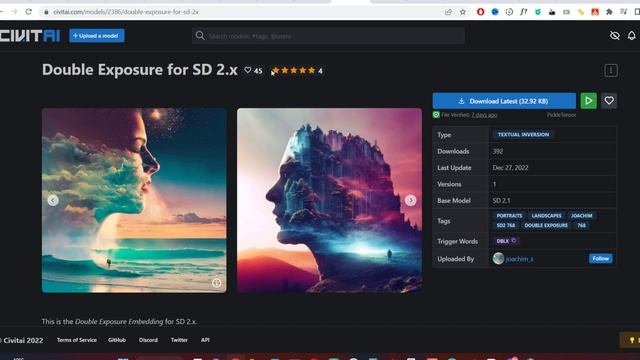Click the Upload a model button
The width and height of the screenshot is (640, 360).
pyautogui.click(x=97, y=36)
